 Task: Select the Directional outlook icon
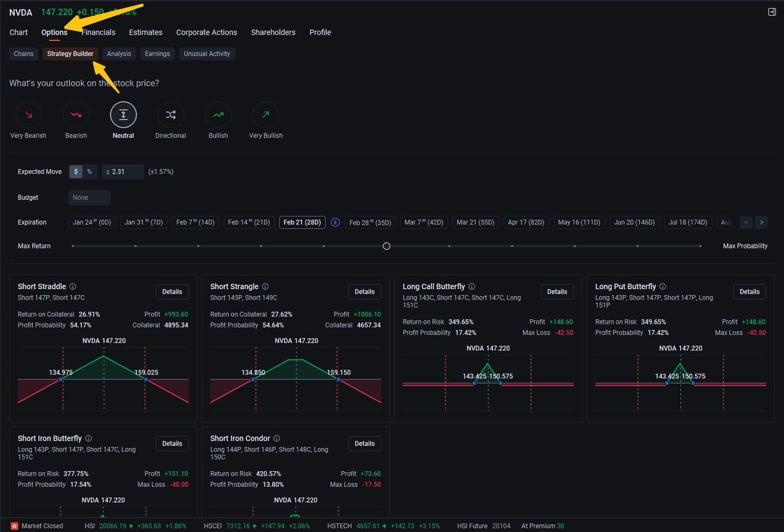[170, 114]
